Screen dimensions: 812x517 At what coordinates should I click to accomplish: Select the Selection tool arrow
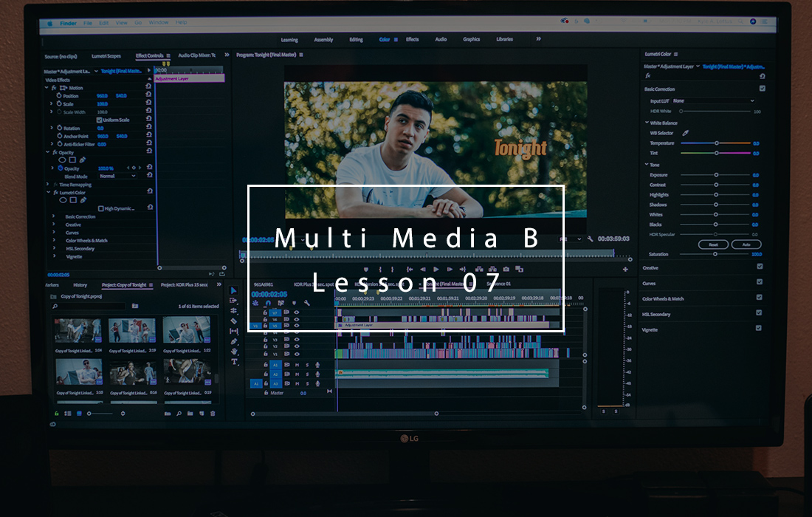click(x=233, y=290)
